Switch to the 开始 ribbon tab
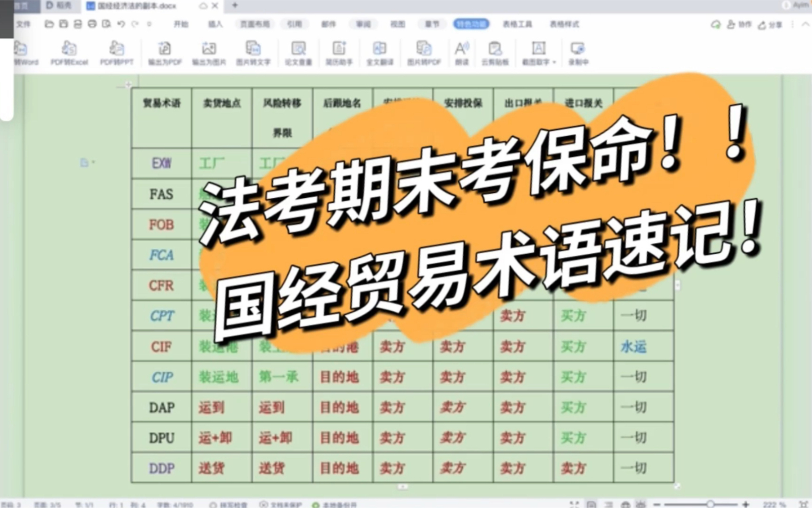The image size is (812, 508). 181,24
